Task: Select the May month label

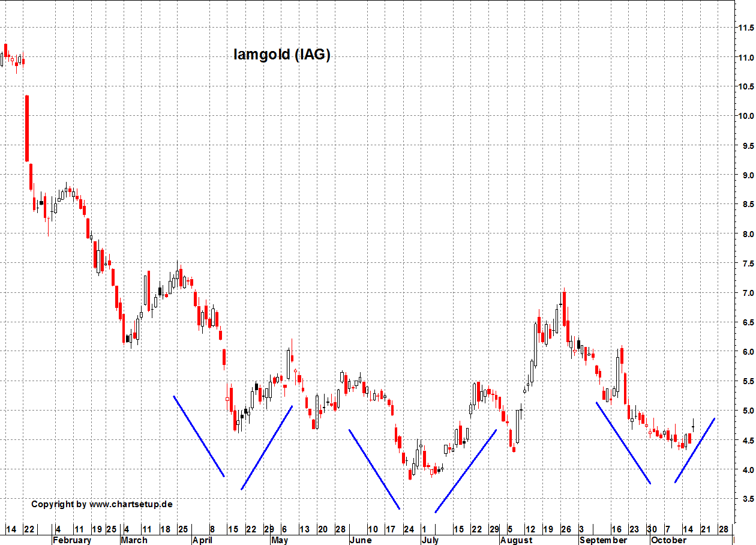Action: (x=280, y=540)
